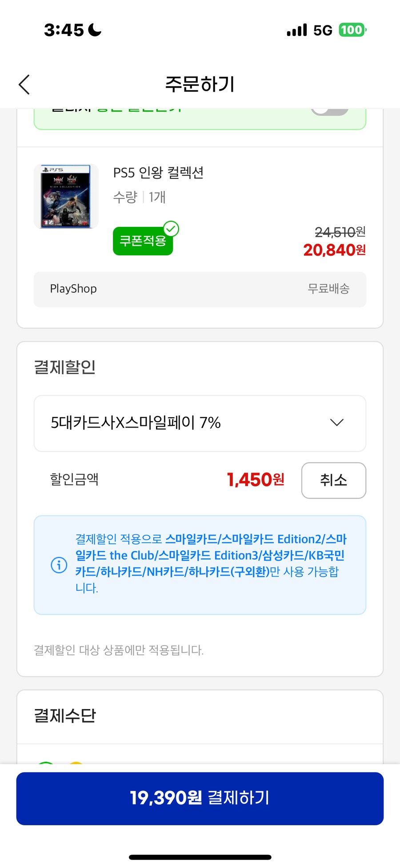Tap the 5G network indicator
400x868 pixels.
(323, 29)
